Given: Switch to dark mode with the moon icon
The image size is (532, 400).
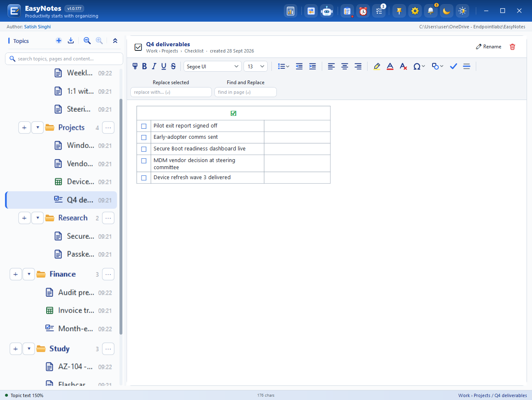Looking at the screenshot, I should [447, 11].
